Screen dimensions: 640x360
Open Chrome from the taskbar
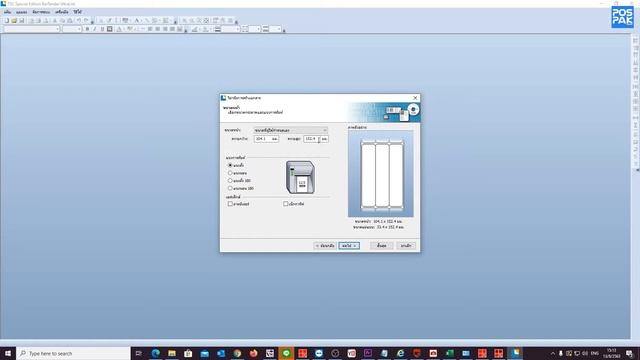point(237,353)
